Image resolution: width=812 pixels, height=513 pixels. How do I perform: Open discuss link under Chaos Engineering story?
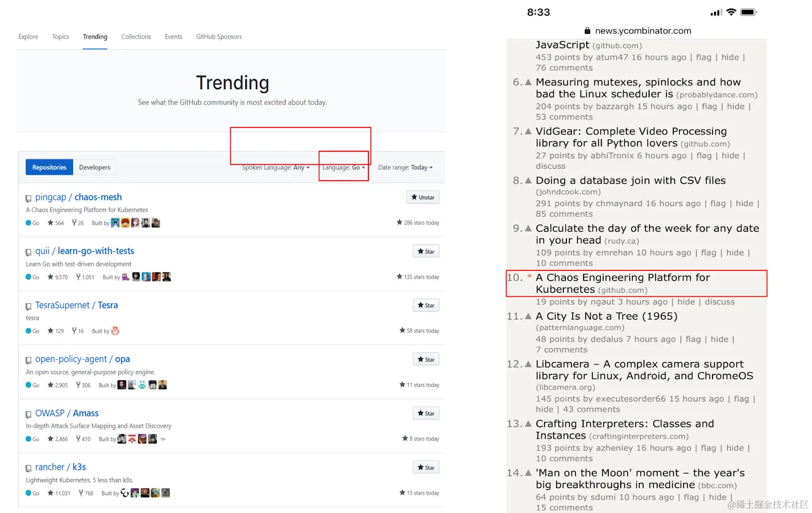[x=720, y=302]
